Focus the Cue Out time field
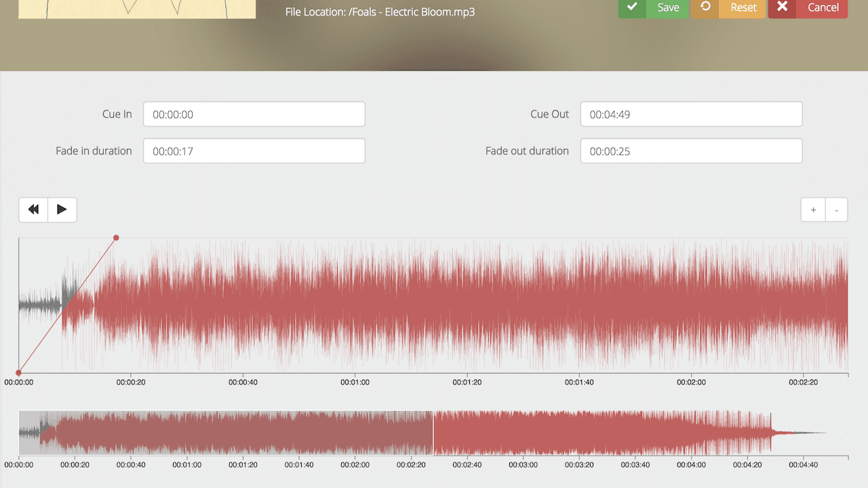This screenshot has height=488, width=868. click(691, 115)
